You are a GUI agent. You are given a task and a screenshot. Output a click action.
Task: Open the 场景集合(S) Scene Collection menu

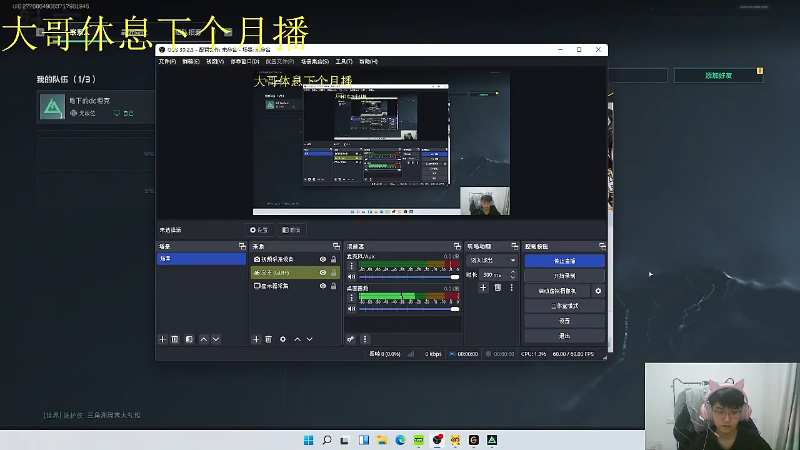point(315,61)
